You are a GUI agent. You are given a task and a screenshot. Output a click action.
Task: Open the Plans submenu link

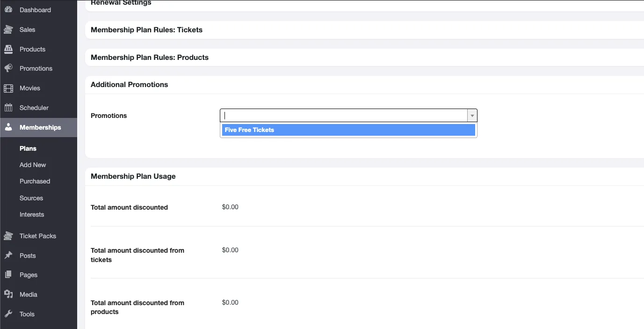coord(28,148)
